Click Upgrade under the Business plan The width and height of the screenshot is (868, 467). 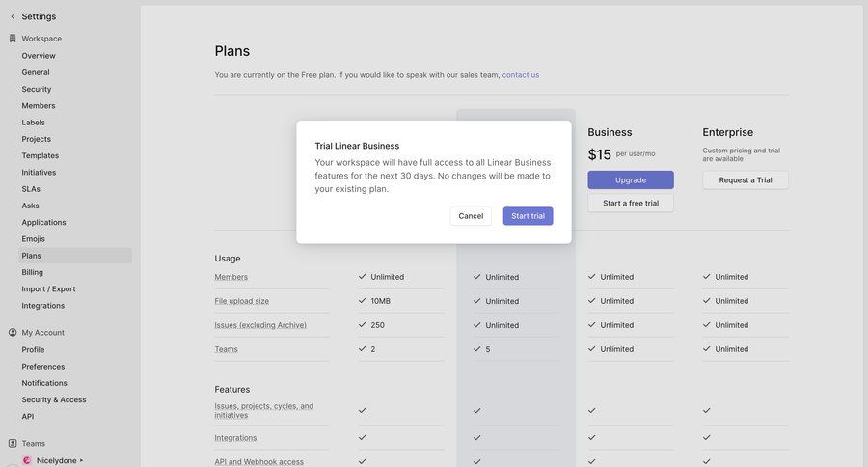click(x=631, y=180)
